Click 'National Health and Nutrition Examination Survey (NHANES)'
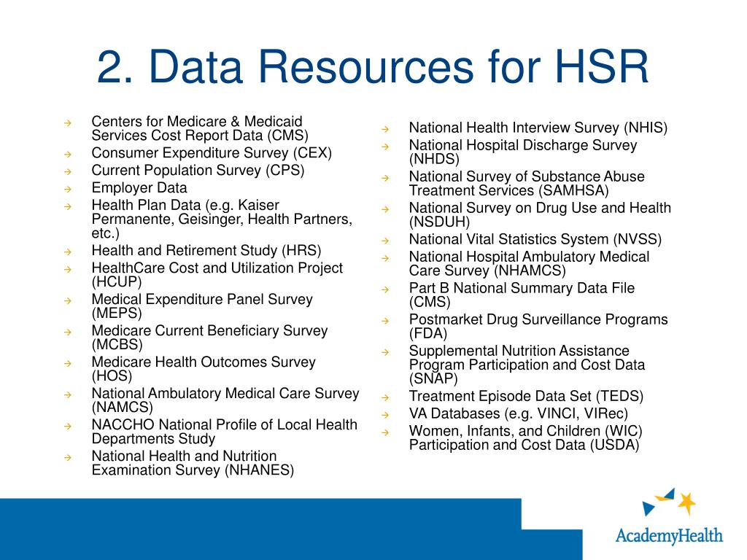747x560 pixels. click(x=193, y=463)
